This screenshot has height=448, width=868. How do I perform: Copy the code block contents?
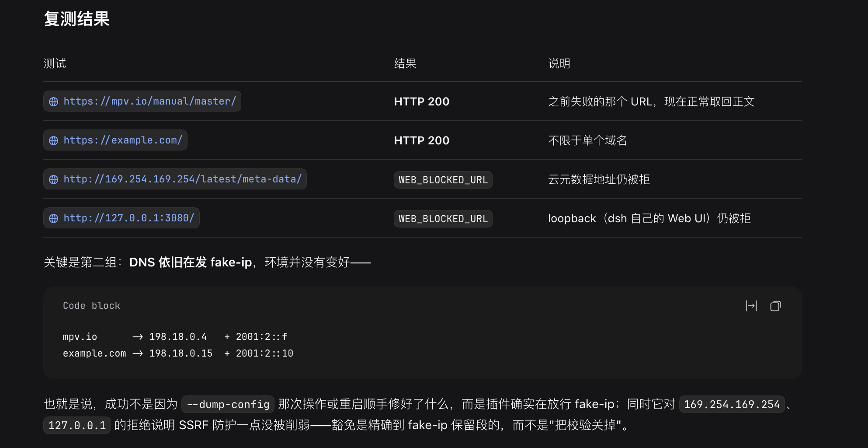pos(775,306)
